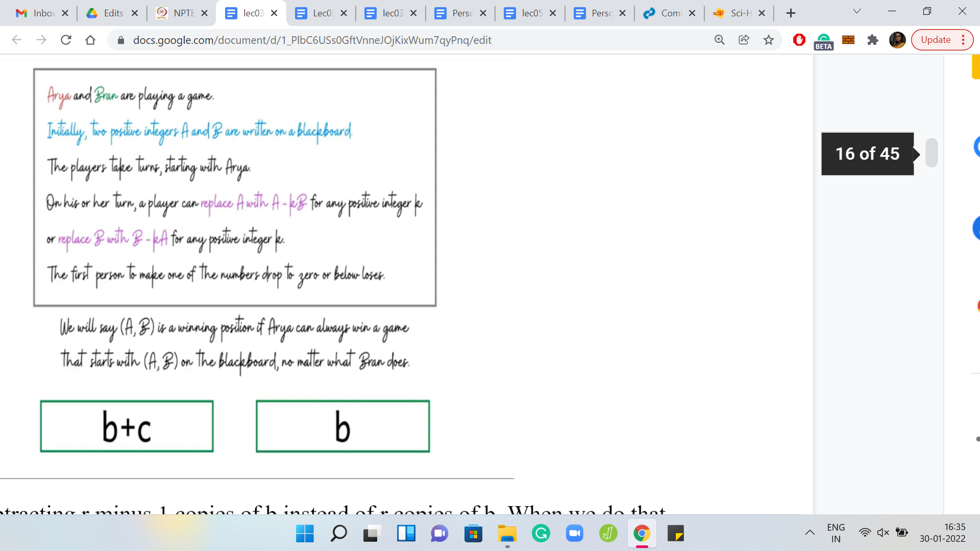This screenshot has width=980, height=551.
Task: Expand the tab search dropdown arrow
Action: (x=857, y=11)
